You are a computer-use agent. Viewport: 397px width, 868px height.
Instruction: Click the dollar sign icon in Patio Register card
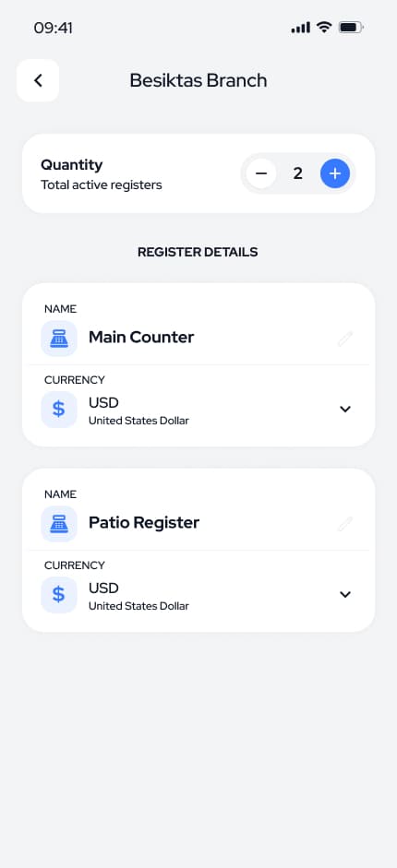pos(59,595)
